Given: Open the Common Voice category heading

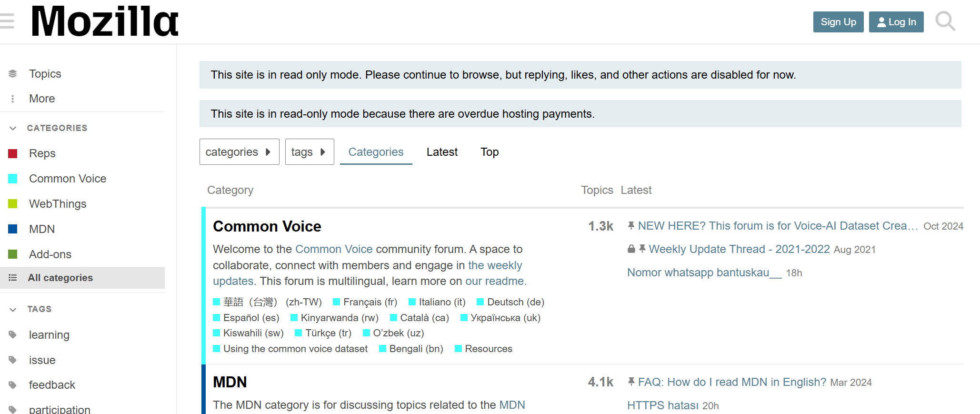Looking at the screenshot, I should (x=267, y=226).
